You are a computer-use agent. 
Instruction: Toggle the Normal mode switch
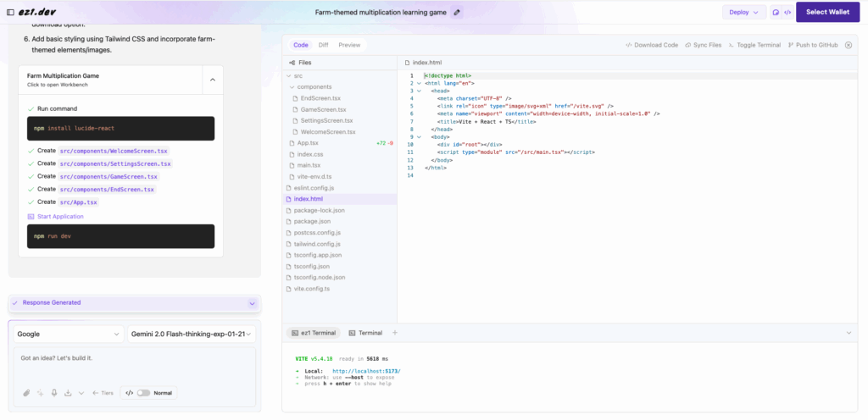click(143, 393)
